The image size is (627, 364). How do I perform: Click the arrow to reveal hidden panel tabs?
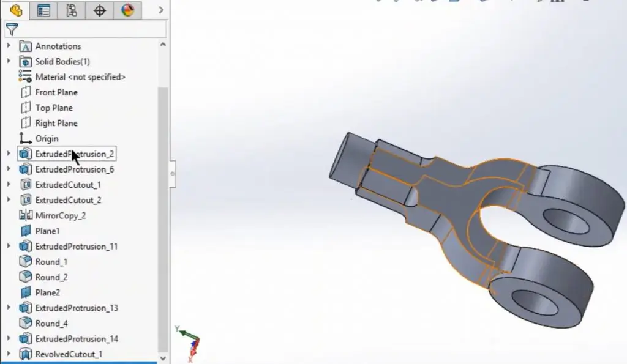[x=160, y=10]
